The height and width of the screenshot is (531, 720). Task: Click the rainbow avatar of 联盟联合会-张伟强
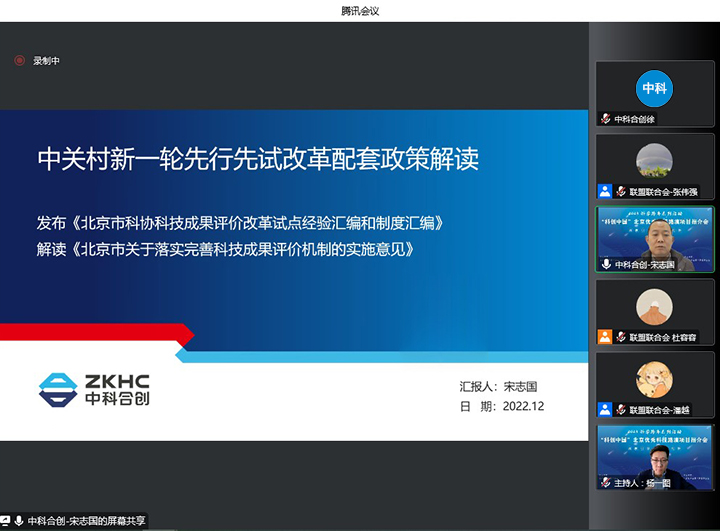[x=654, y=161]
